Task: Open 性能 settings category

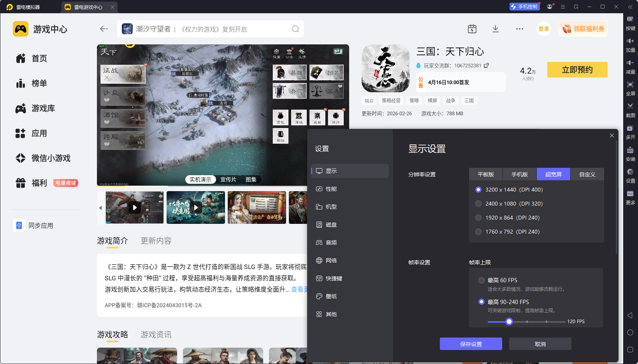Action: (350, 189)
